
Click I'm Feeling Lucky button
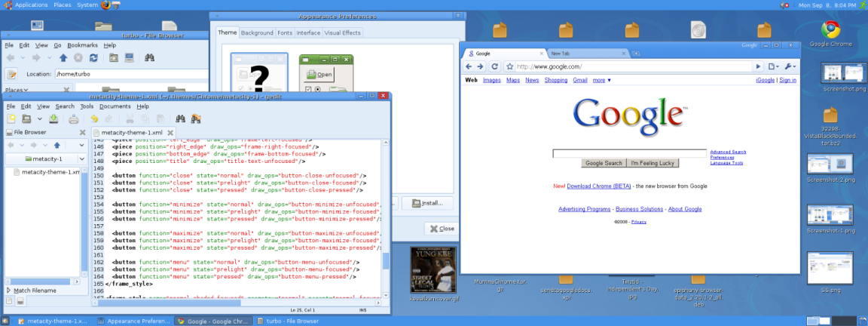pyautogui.click(x=653, y=163)
